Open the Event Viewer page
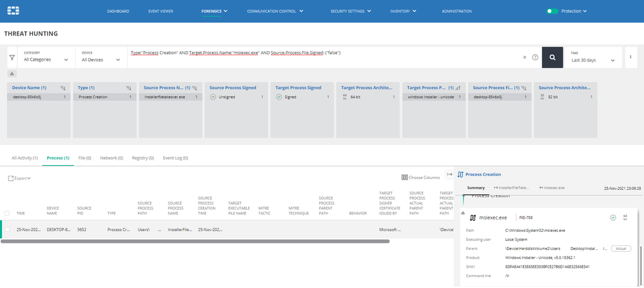The height and width of the screenshot is (288, 644). (x=161, y=11)
